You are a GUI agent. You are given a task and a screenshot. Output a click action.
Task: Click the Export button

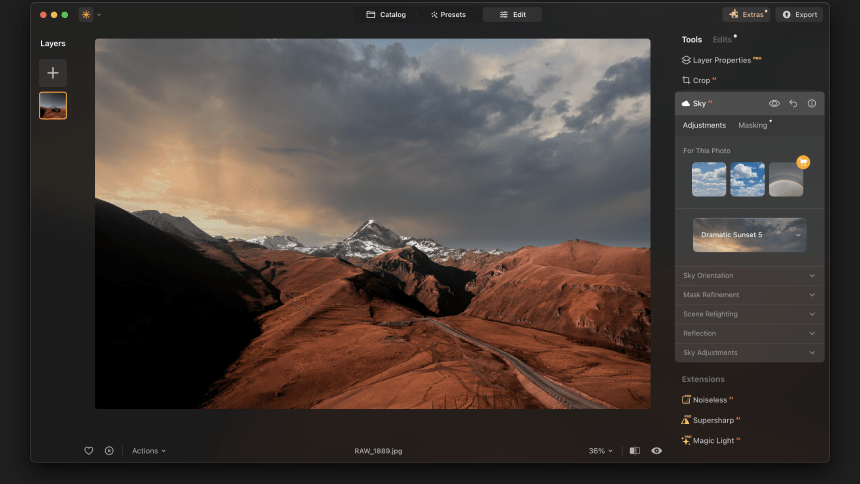(x=800, y=15)
